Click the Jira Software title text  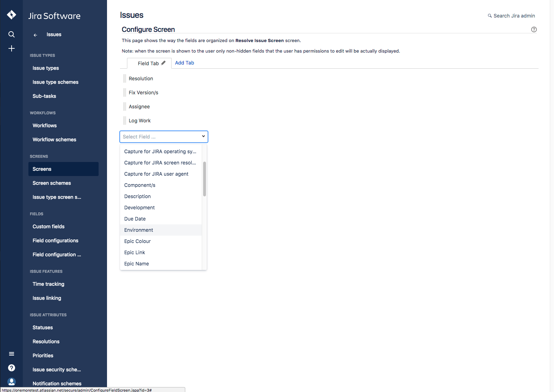point(54,16)
